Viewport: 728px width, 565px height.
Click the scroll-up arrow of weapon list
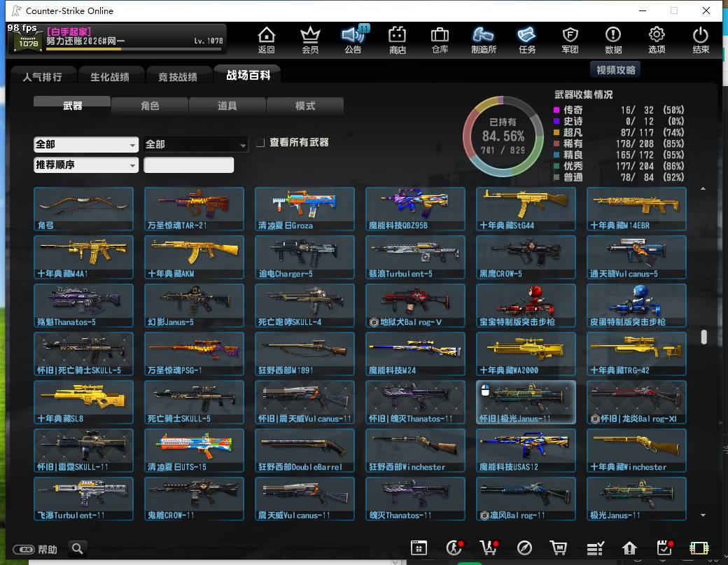(x=703, y=188)
